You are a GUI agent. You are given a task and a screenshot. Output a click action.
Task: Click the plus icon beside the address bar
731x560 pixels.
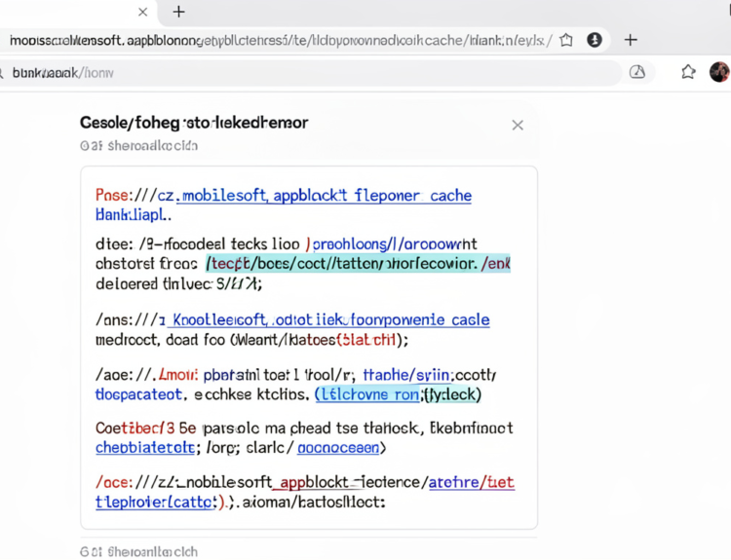click(x=631, y=40)
